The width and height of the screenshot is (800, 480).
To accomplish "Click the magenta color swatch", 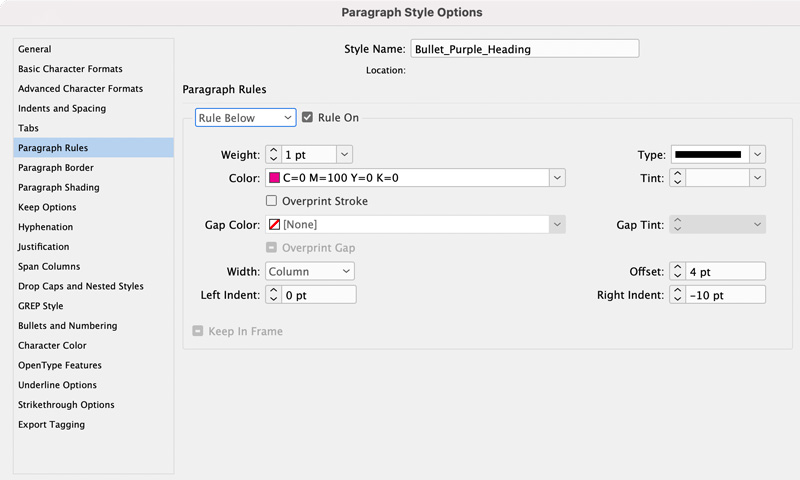I will coord(274,178).
